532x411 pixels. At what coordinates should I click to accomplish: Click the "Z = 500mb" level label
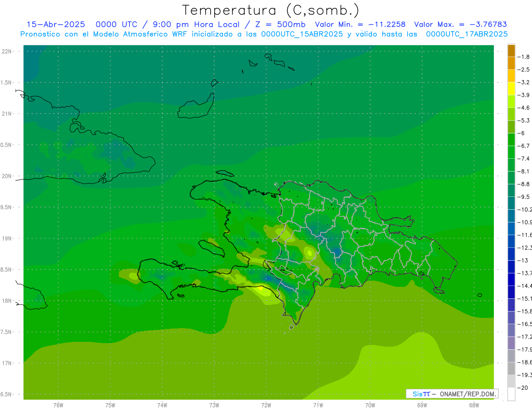point(280,24)
